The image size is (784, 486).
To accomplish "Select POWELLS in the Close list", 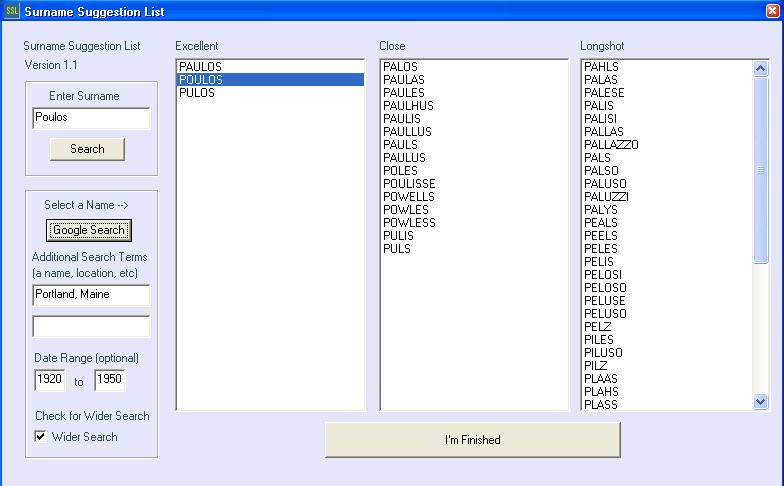I will [x=408, y=197].
